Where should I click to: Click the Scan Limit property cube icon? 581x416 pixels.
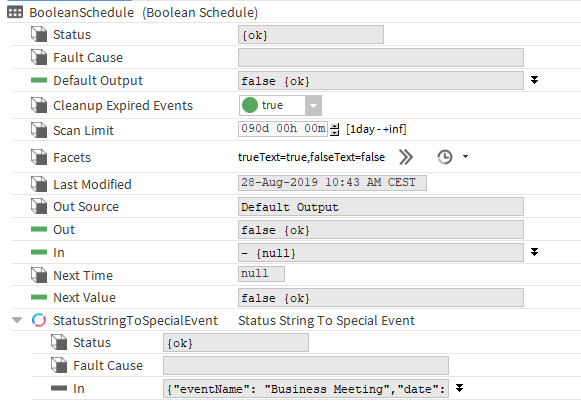tap(39, 130)
